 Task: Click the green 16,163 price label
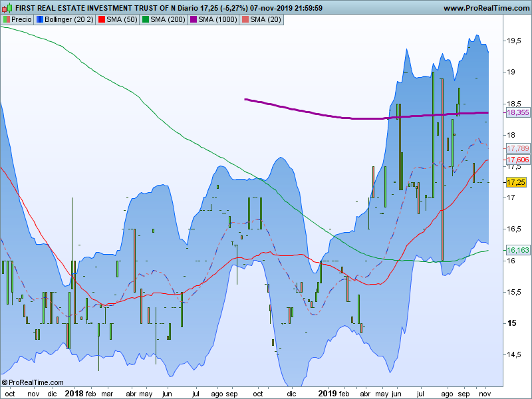pos(518,250)
